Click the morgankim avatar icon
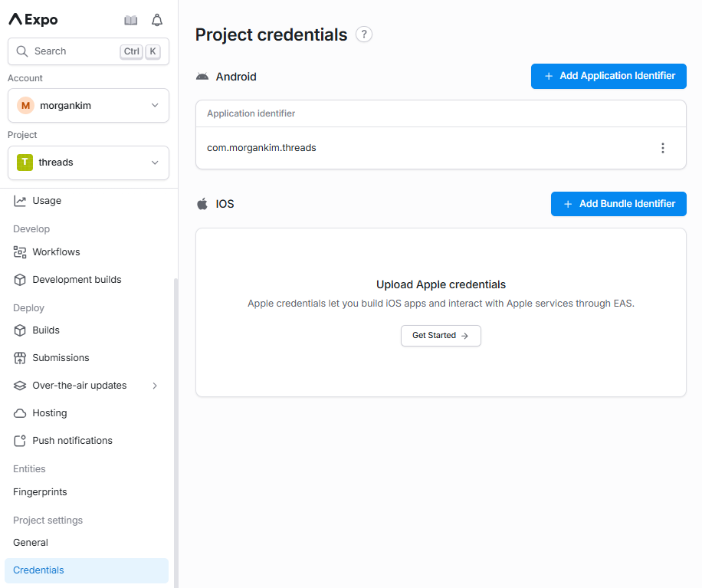 click(x=25, y=106)
